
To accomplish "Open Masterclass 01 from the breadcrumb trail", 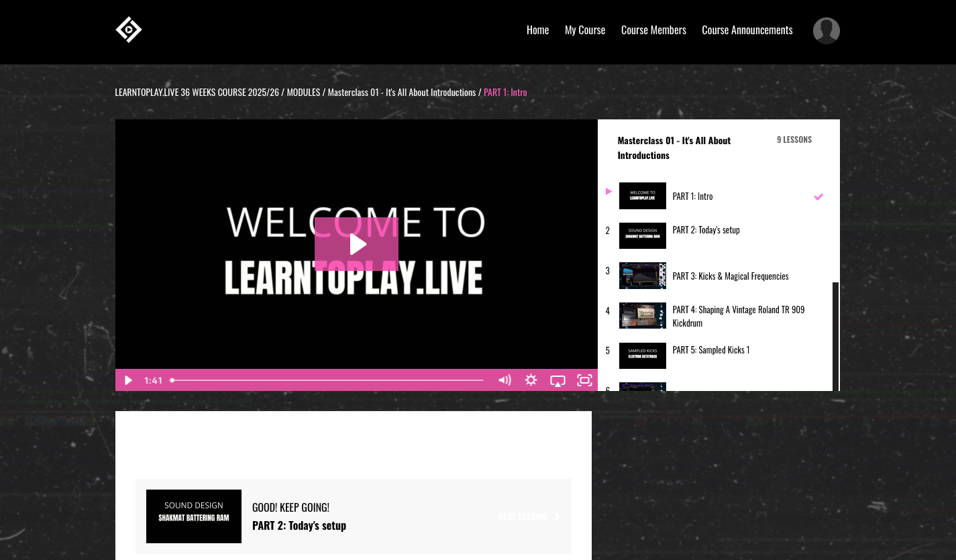I will (401, 92).
